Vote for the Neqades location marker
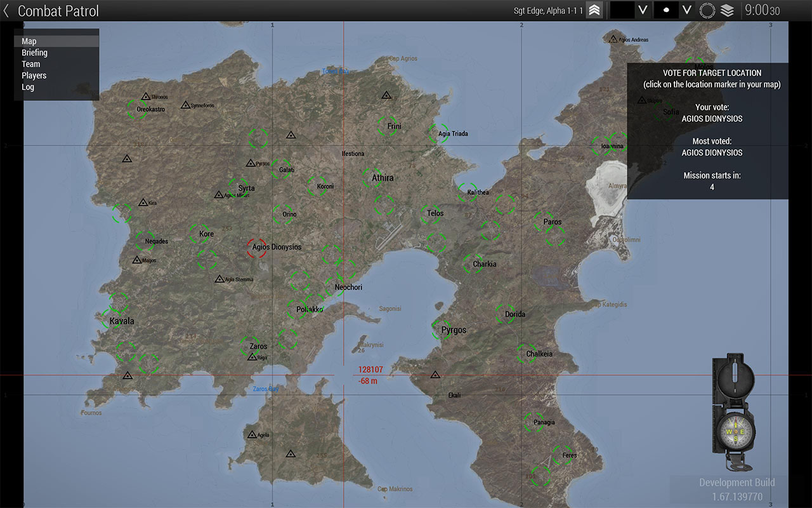Image resolution: width=812 pixels, height=508 pixels. pos(145,241)
